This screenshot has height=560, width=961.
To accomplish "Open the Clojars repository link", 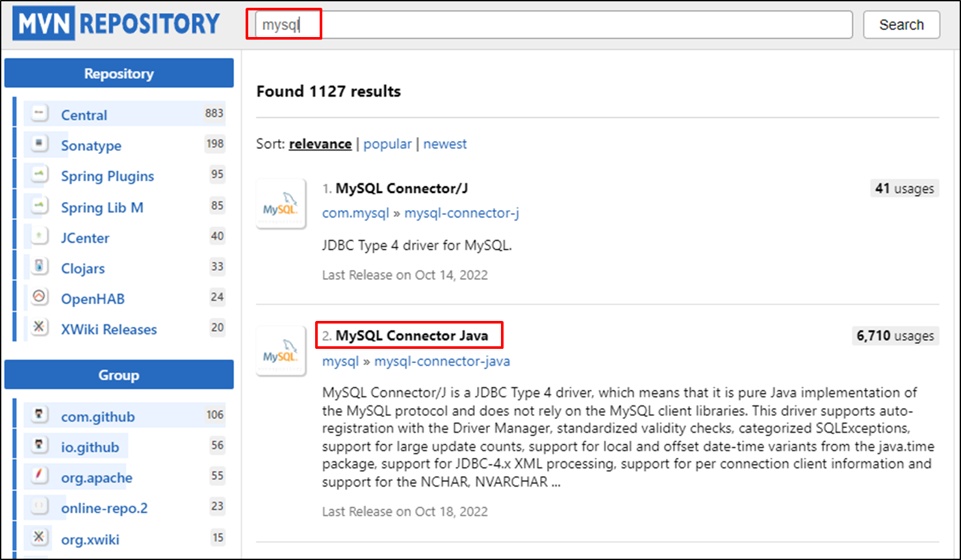I will 83,268.
